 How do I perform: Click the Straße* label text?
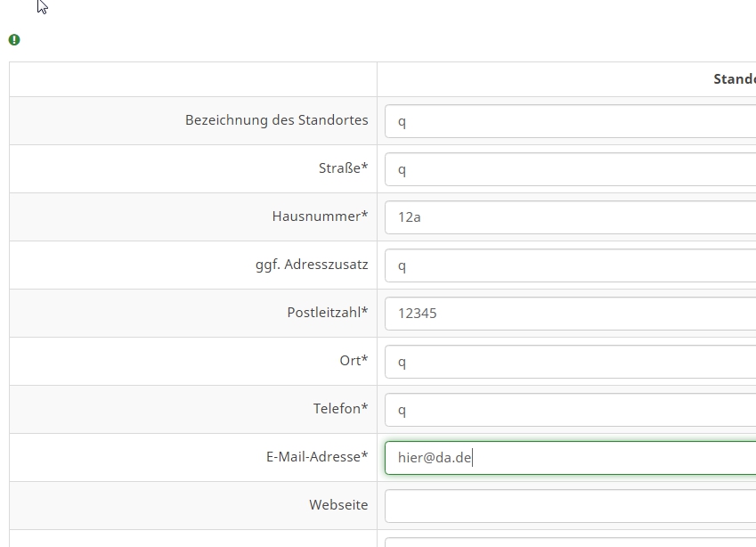point(344,167)
